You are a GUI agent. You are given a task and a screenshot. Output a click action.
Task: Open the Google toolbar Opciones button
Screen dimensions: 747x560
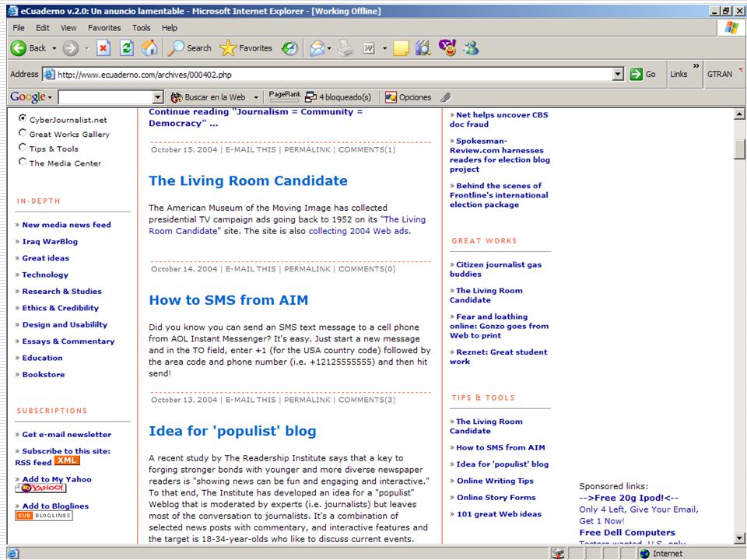[408, 97]
